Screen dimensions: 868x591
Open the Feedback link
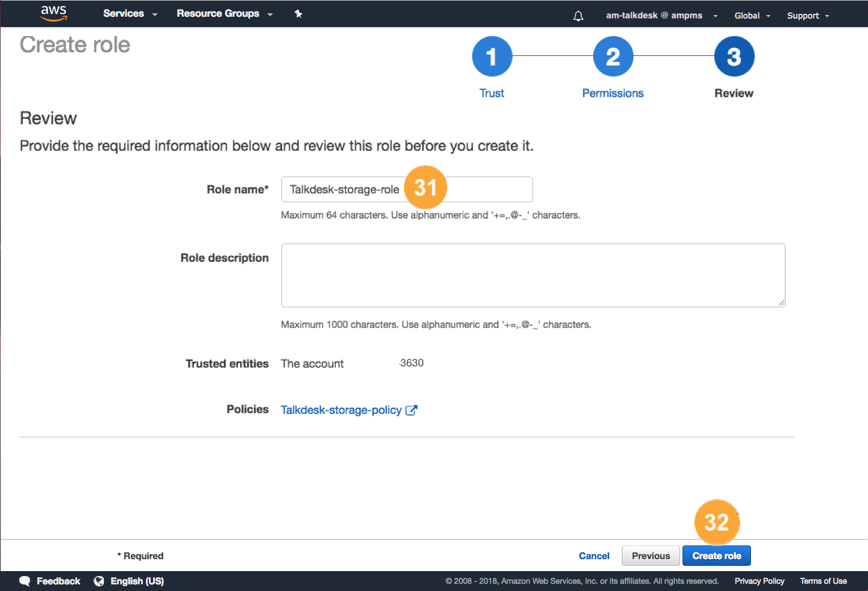(x=58, y=581)
